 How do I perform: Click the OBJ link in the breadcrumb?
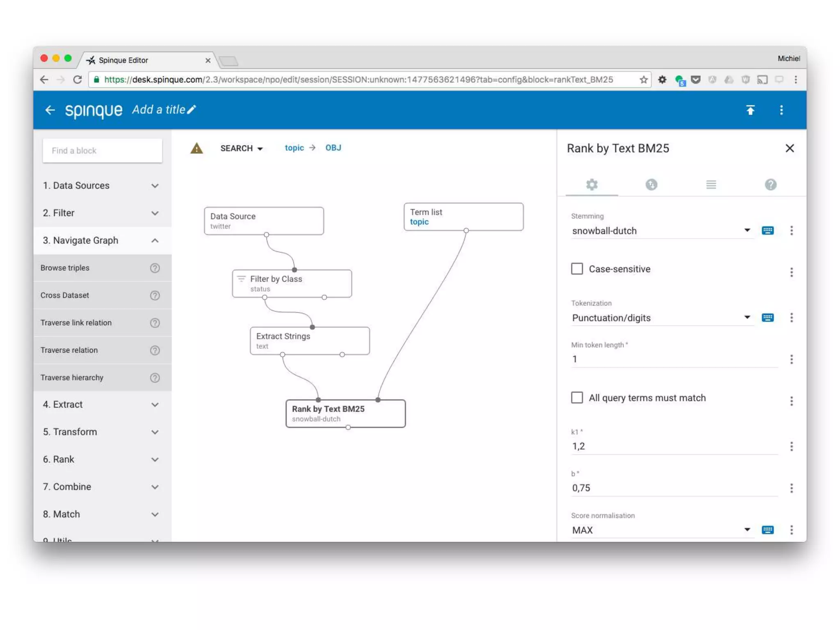click(333, 148)
